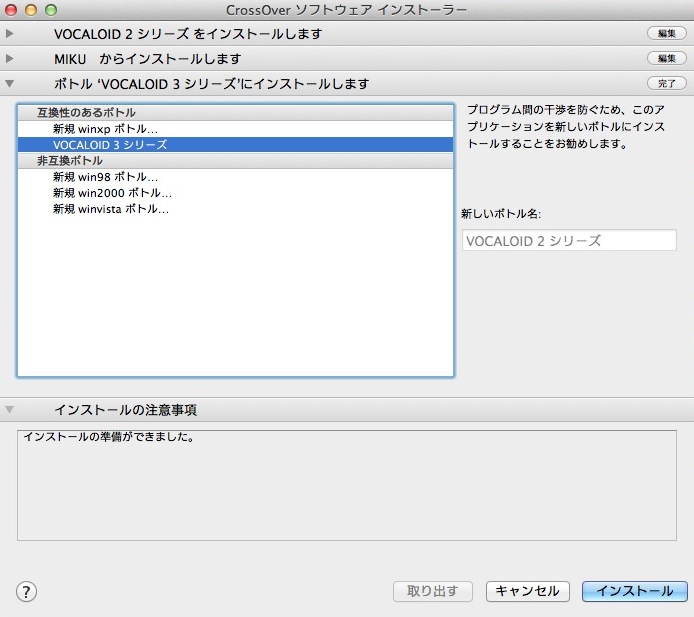Focus the '新しいボトル名' text field

tap(569, 240)
